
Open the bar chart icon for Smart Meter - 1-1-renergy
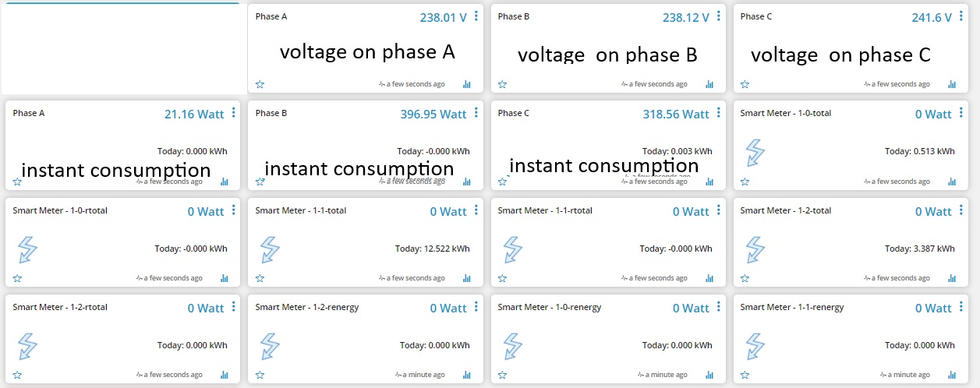(952, 375)
